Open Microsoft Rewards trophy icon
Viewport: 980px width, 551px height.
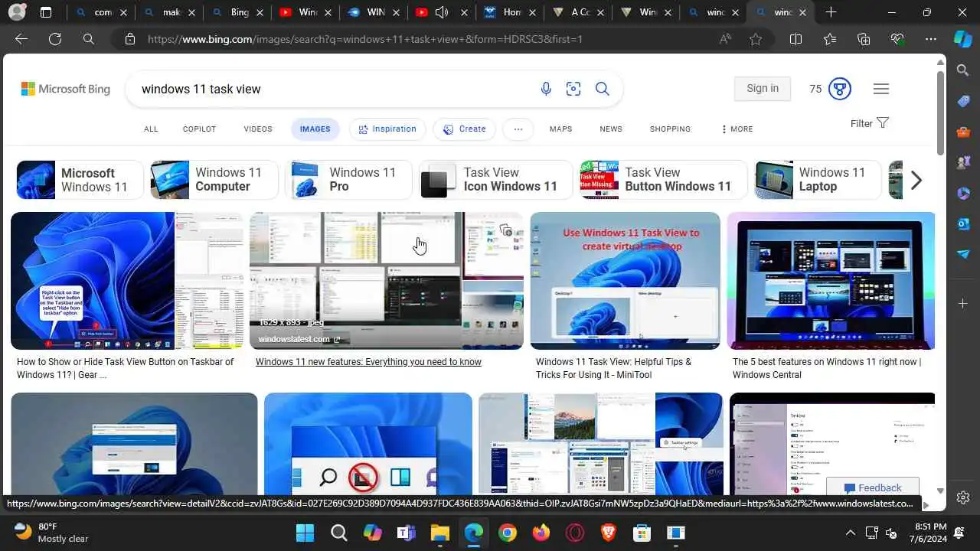click(840, 89)
